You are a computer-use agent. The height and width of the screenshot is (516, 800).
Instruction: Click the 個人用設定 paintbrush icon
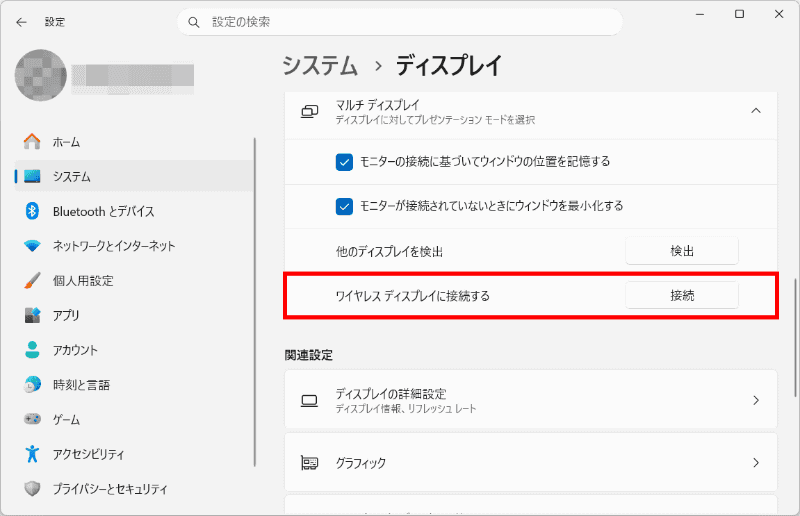coord(32,280)
